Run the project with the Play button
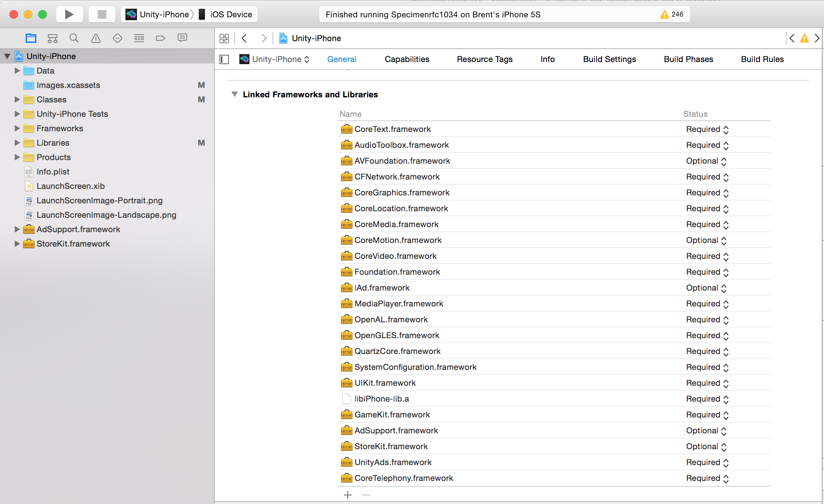The image size is (824, 504). point(69,14)
